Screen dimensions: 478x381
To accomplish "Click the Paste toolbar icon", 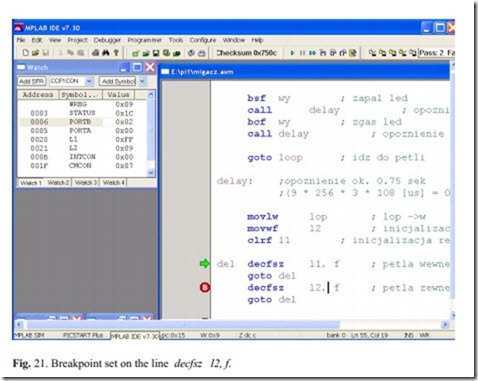I will coord(80,53).
